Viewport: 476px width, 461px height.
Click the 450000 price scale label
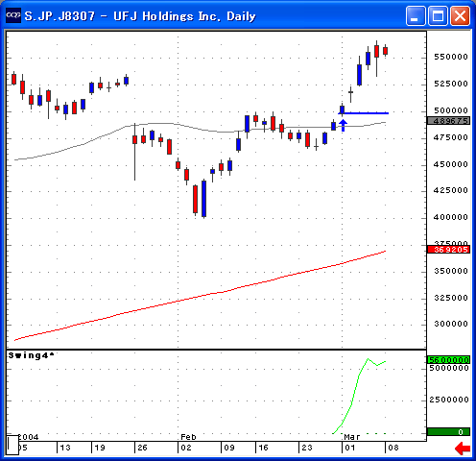(x=451, y=164)
